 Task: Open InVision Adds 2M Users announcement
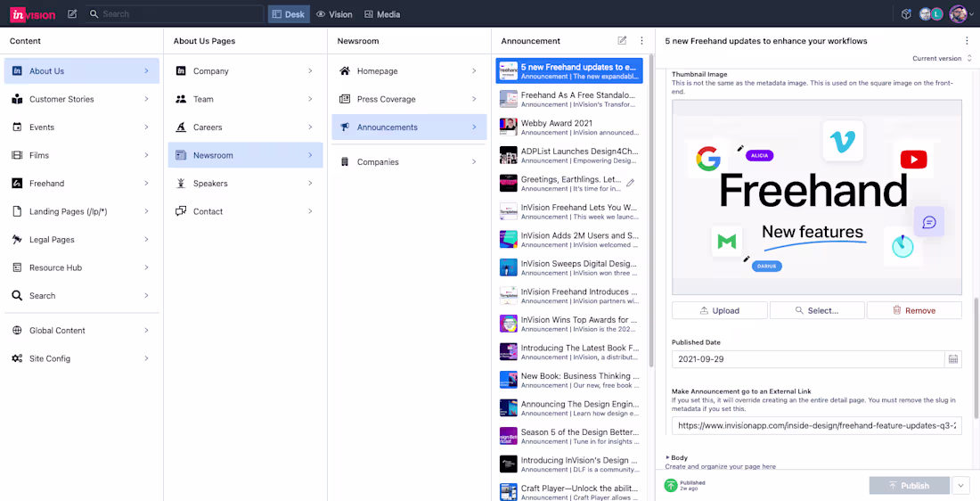570,240
